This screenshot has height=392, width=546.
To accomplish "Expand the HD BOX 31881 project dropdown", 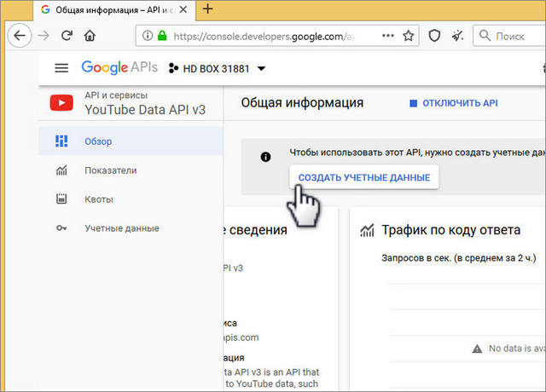I will tap(262, 68).
